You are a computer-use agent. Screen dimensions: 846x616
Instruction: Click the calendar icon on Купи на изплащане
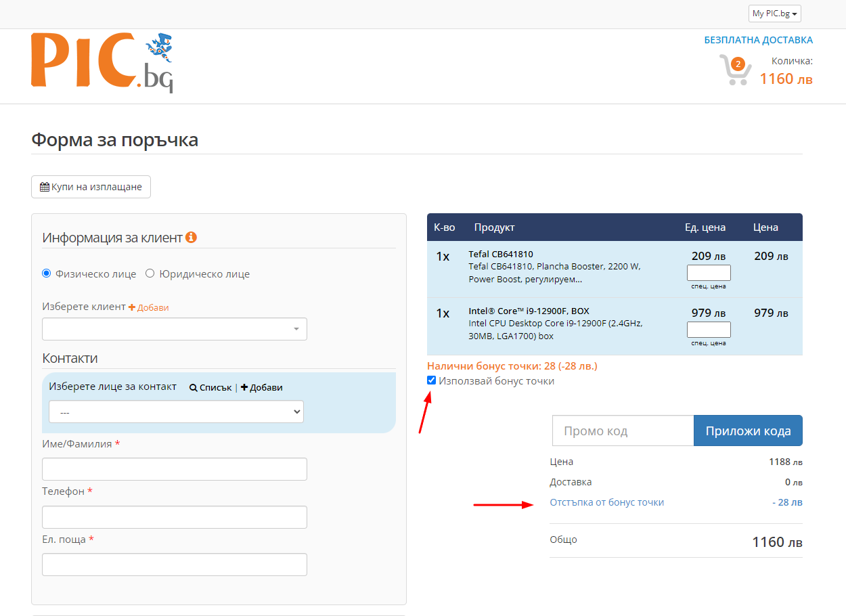[45, 187]
